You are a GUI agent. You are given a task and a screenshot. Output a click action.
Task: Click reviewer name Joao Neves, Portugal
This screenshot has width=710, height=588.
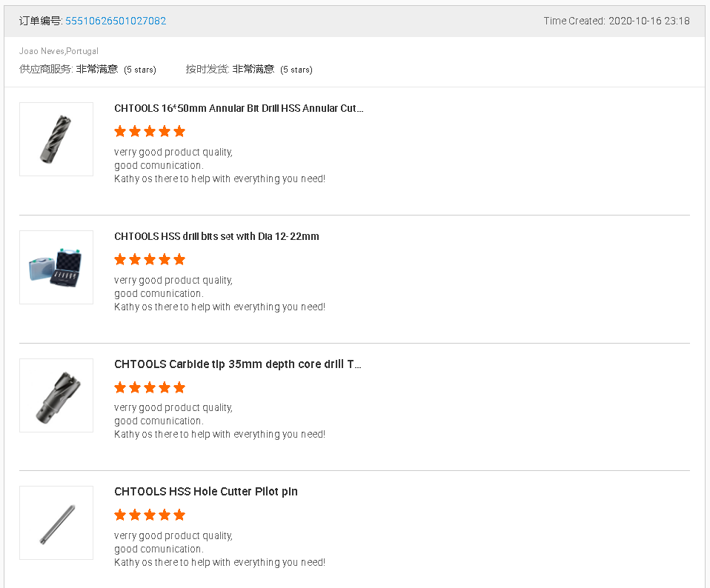(x=59, y=51)
